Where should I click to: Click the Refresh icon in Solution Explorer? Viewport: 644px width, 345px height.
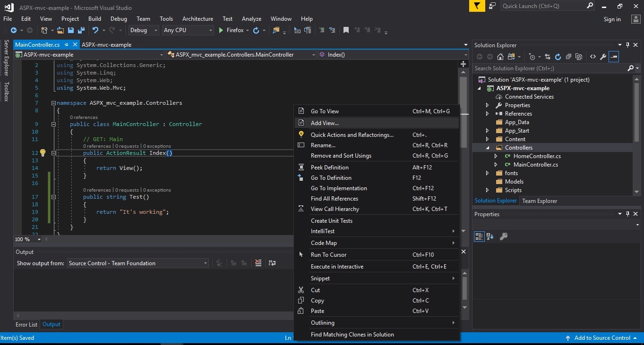point(558,57)
